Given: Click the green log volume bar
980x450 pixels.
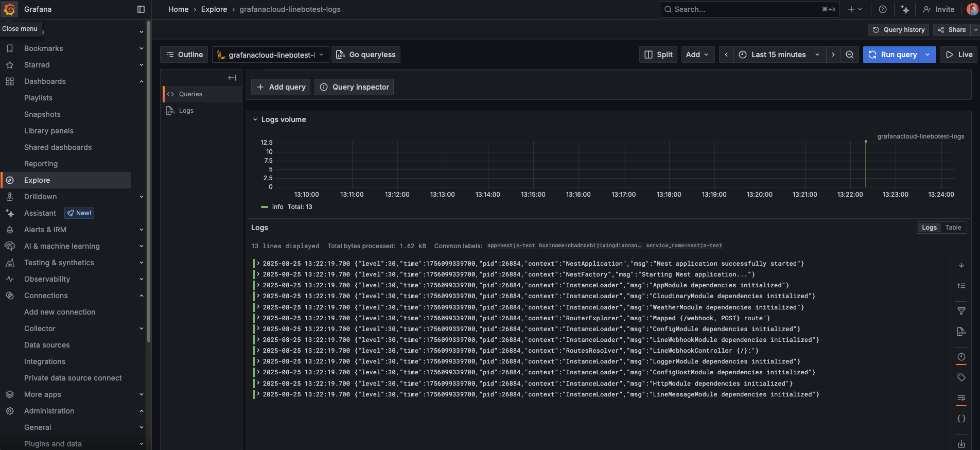Looking at the screenshot, I should point(866,164).
